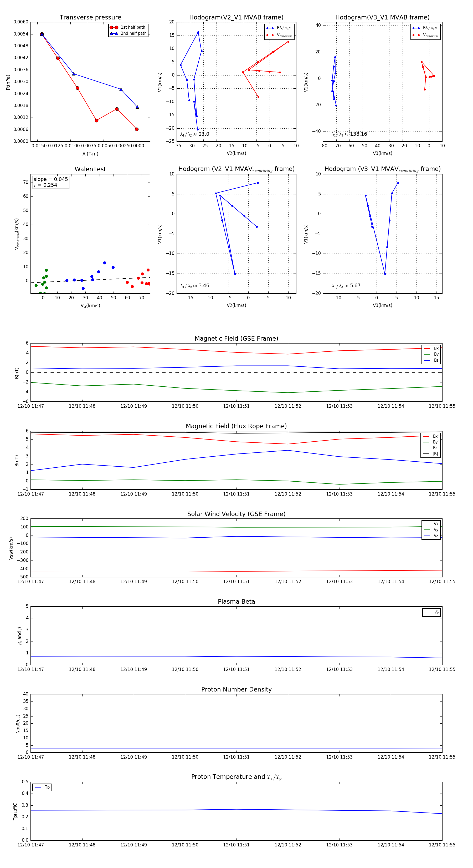Select the "Tp" legend entry in temperature plot
The width and height of the screenshot is (473, 868).
(42, 788)
